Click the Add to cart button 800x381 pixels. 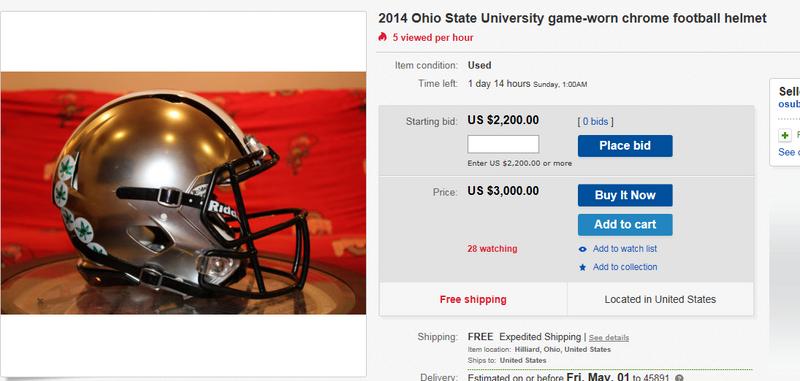tap(625, 224)
